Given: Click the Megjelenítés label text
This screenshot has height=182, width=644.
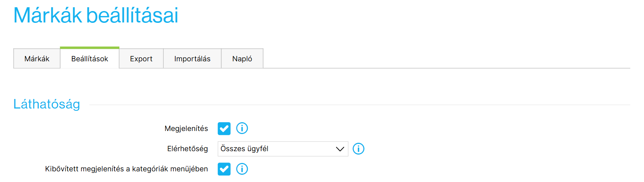Looking at the screenshot, I should point(186,129).
